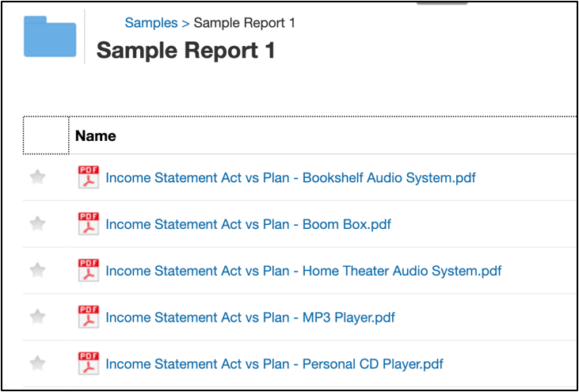Click PDF icon for Personal CD Player
Image resolution: width=579 pixels, height=392 pixels.
coord(89,364)
